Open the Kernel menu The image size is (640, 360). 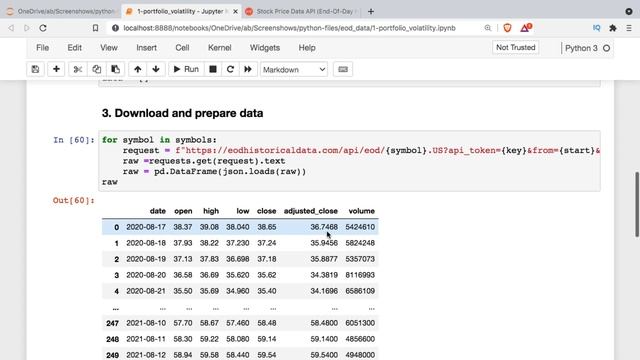pyautogui.click(x=220, y=48)
